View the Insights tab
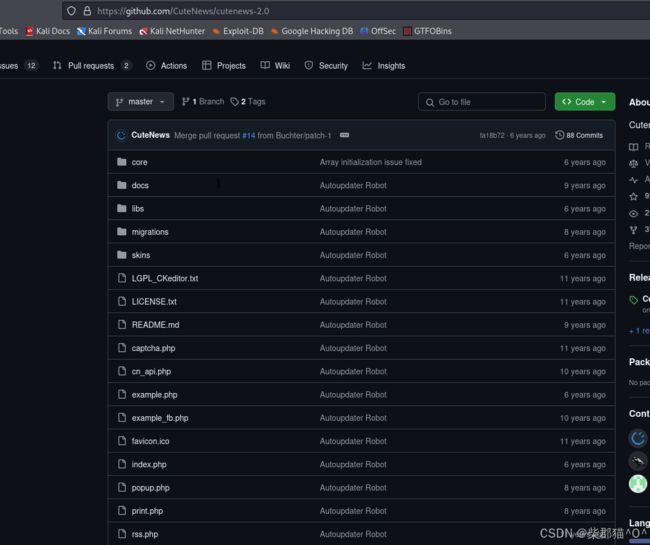 [384, 65]
